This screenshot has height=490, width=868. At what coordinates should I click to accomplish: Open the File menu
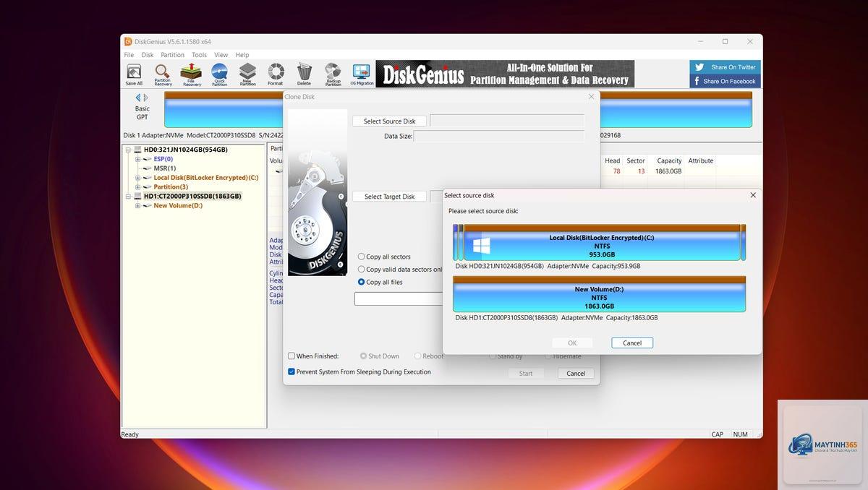[129, 55]
